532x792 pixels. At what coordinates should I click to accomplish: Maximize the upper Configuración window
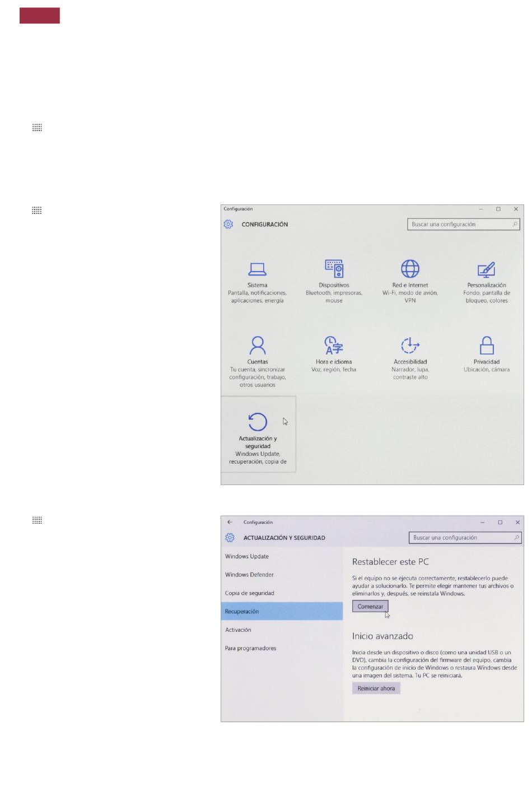click(x=498, y=209)
